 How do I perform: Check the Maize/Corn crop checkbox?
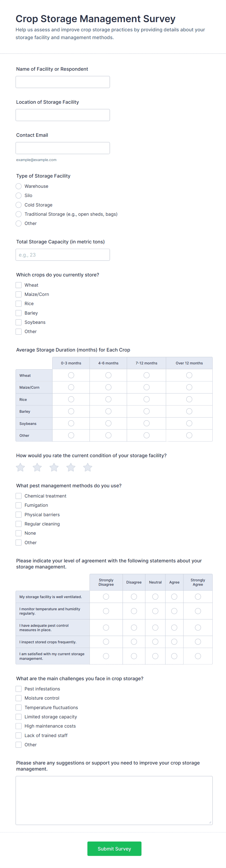[18, 294]
